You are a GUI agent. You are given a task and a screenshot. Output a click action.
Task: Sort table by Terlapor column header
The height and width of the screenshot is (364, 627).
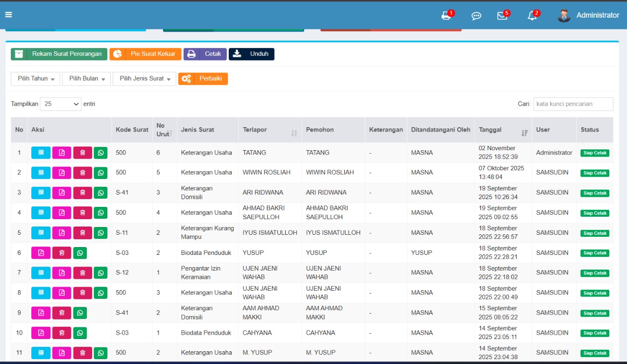270,130
